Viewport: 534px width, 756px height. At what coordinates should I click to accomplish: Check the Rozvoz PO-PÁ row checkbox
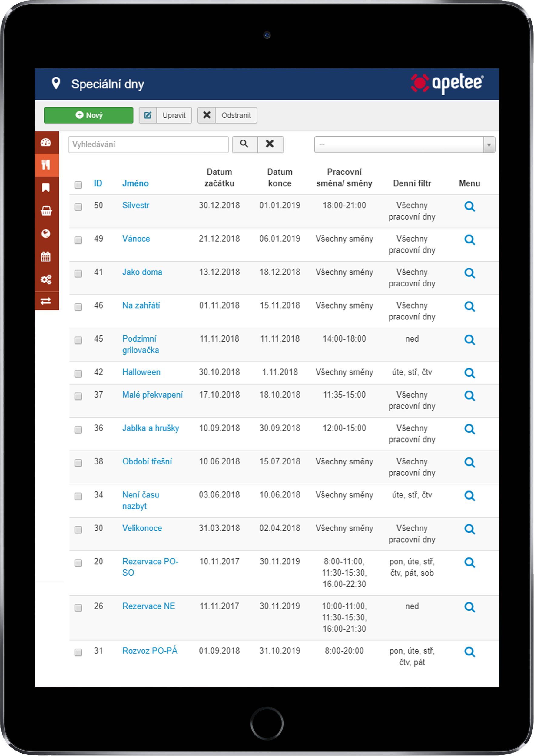click(x=78, y=652)
